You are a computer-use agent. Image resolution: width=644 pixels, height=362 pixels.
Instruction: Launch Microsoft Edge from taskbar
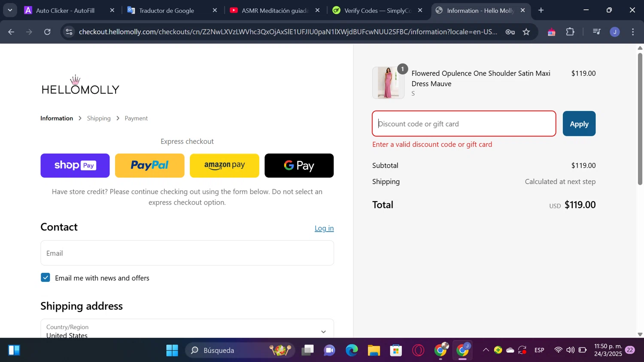coord(352,350)
